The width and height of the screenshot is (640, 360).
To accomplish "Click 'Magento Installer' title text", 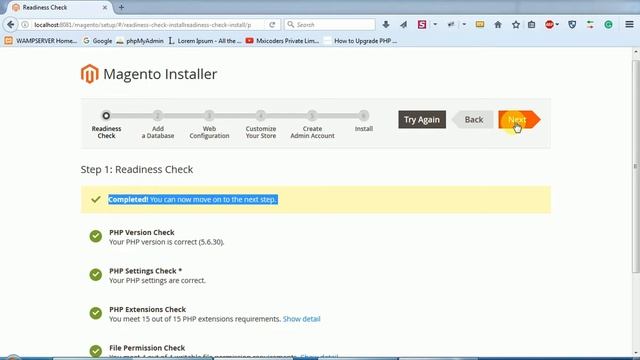I will pos(160,74).
